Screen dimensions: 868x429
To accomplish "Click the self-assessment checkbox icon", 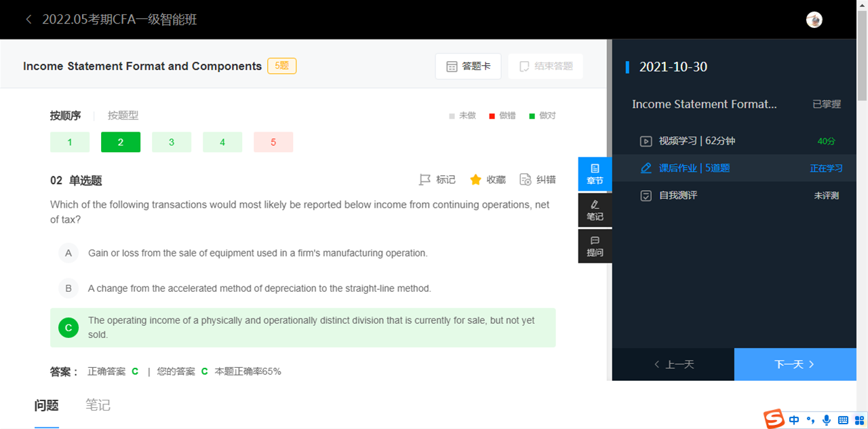I will (646, 195).
